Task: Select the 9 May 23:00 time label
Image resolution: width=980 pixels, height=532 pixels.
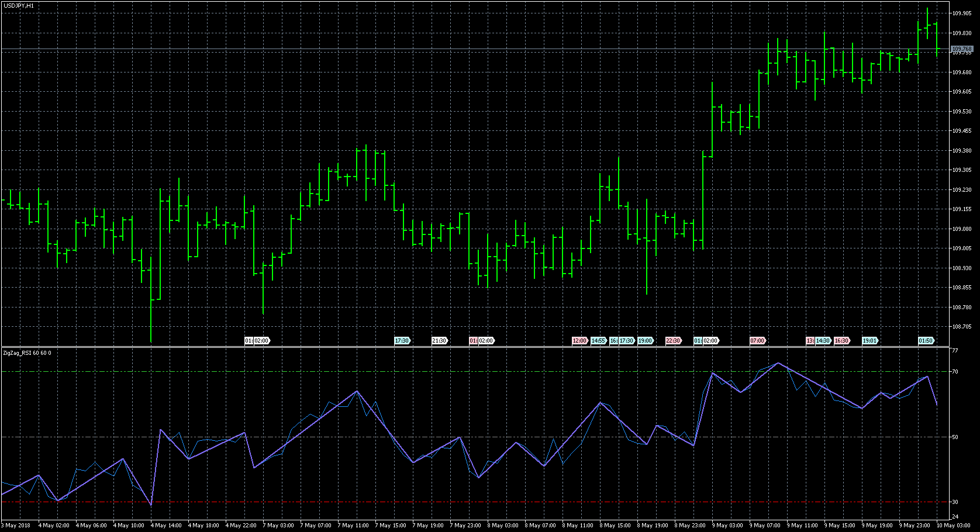Action: 915,526
